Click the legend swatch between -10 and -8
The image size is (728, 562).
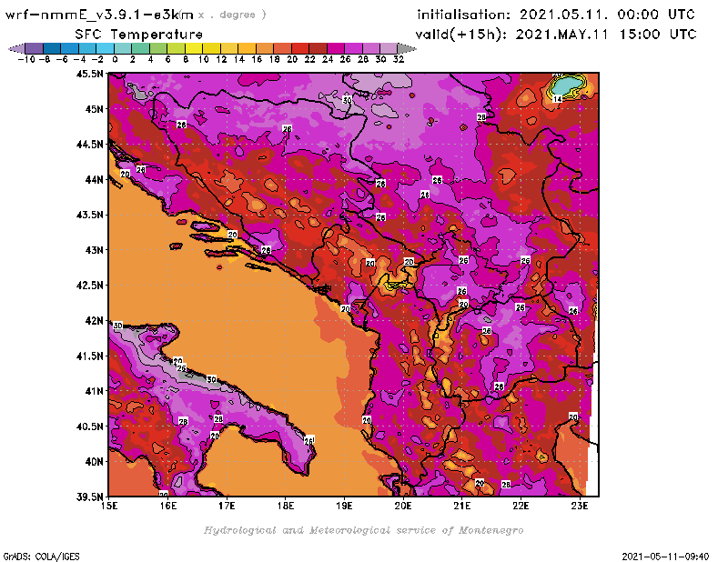[x=35, y=48]
